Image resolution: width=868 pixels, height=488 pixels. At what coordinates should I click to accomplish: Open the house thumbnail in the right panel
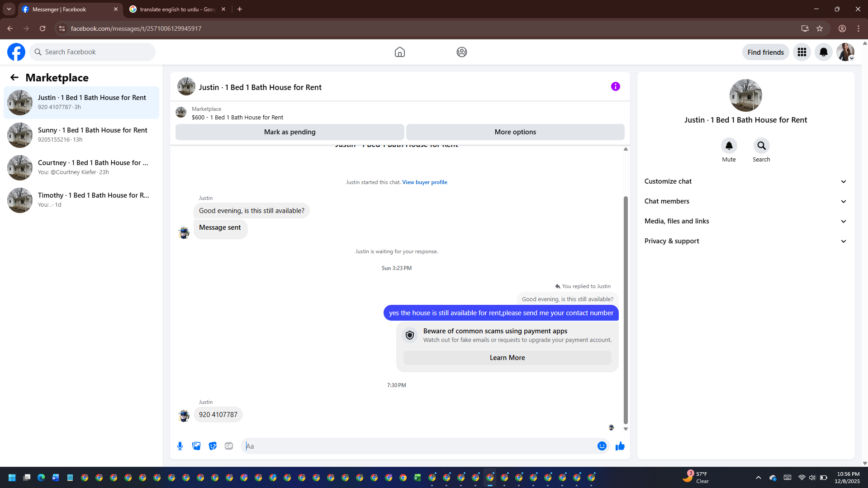745,95
